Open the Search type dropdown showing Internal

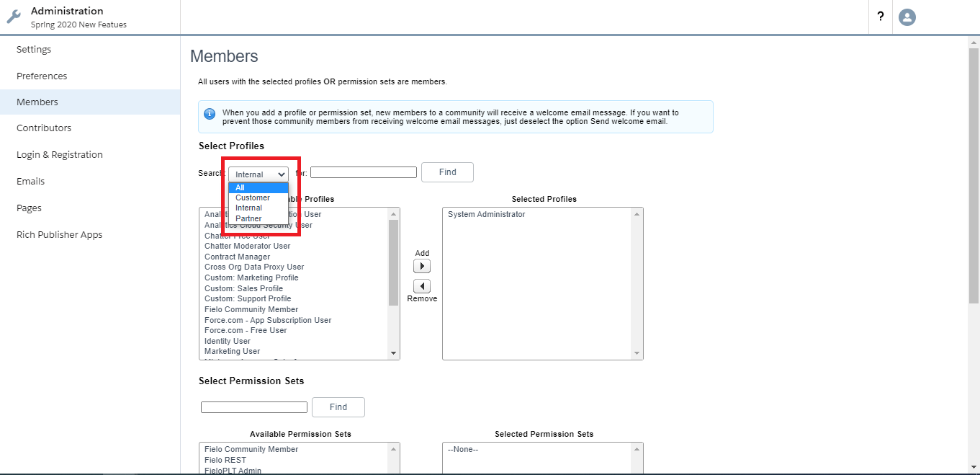pos(259,174)
